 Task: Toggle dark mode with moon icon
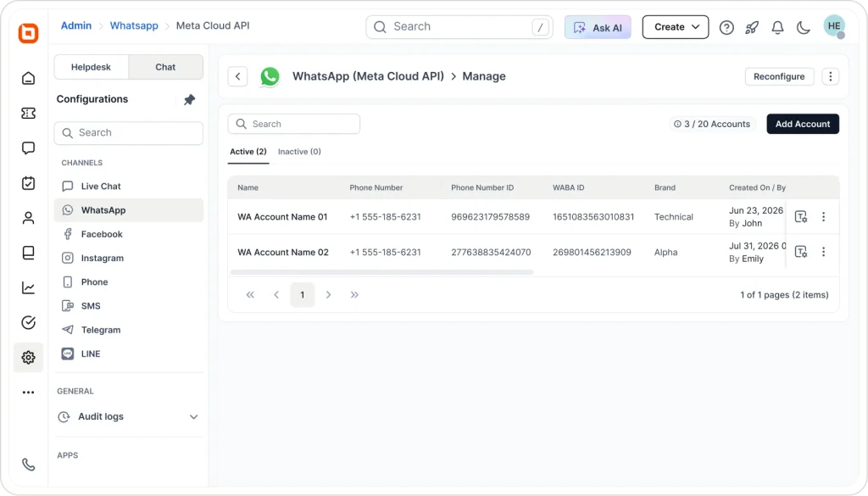click(804, 27)
